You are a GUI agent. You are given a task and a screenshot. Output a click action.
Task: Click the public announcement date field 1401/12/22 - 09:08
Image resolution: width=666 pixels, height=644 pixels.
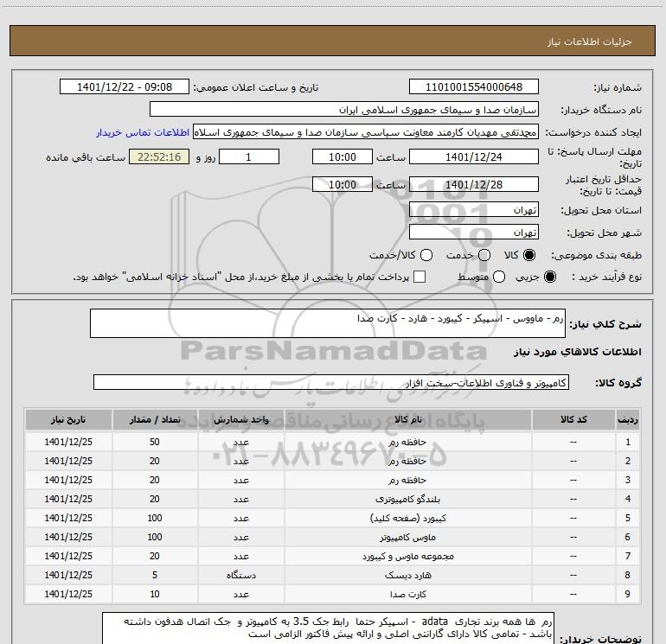[125, 87]
